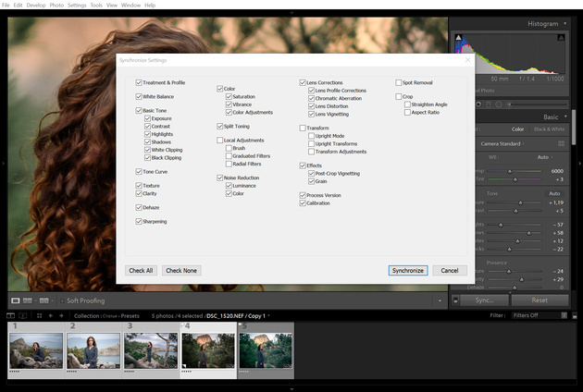Screen dimensions: 583x392
Task: Enable Local Adjustments checkbox
Action: click(x=219, y=141)
